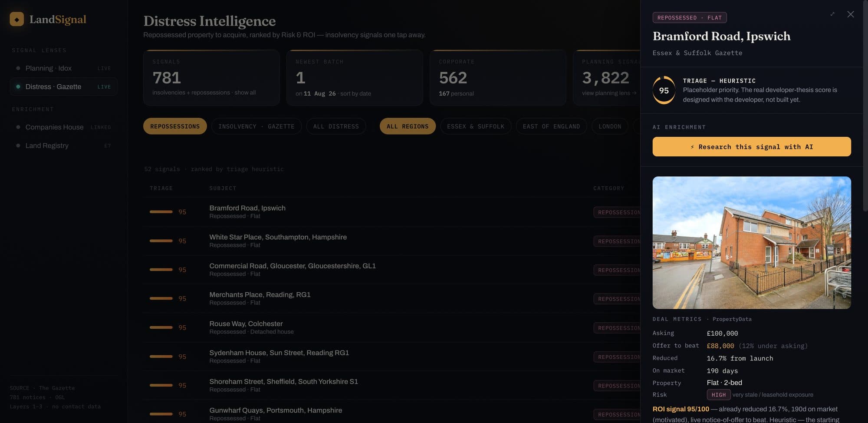
Task: Click the show all link in Signals card
Action: (x=245, y=93)
